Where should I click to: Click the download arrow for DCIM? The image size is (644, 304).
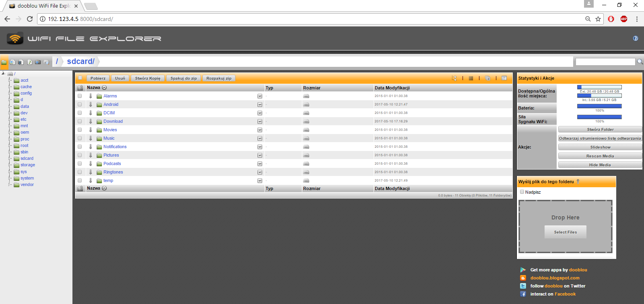(91, 113)
